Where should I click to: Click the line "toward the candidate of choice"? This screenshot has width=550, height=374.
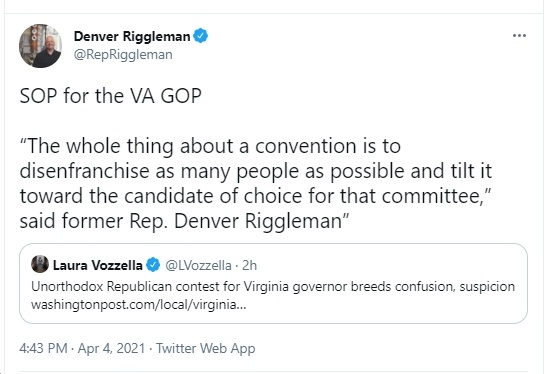[255, 196]
